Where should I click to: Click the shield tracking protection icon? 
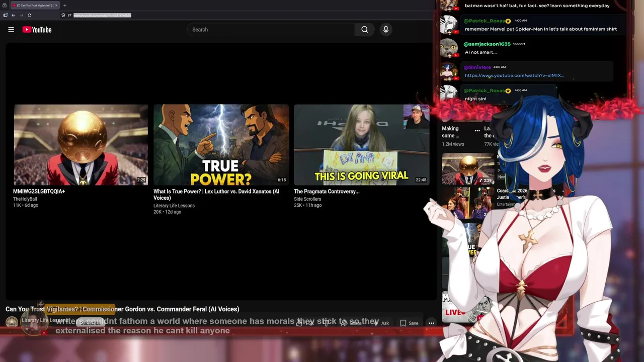click(63, 15)
